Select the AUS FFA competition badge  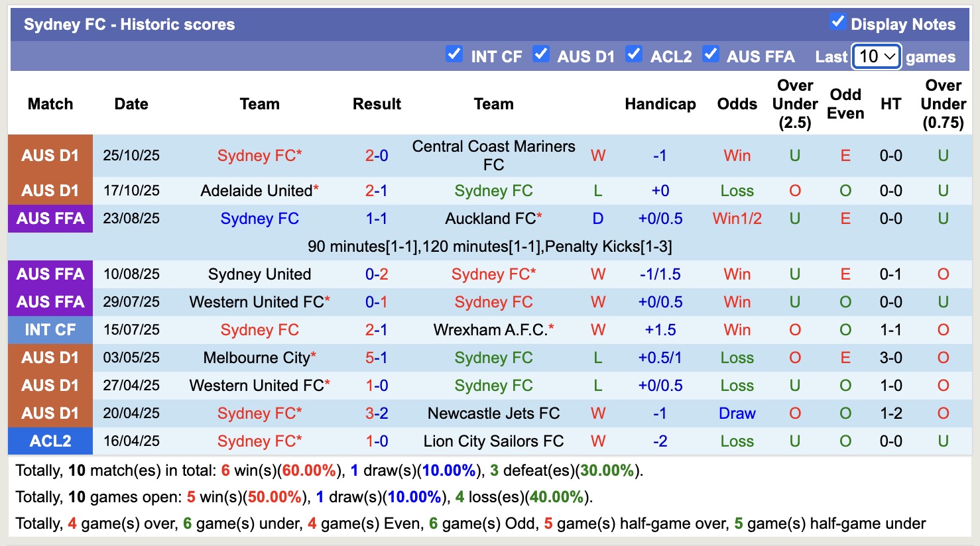(50, 219)
